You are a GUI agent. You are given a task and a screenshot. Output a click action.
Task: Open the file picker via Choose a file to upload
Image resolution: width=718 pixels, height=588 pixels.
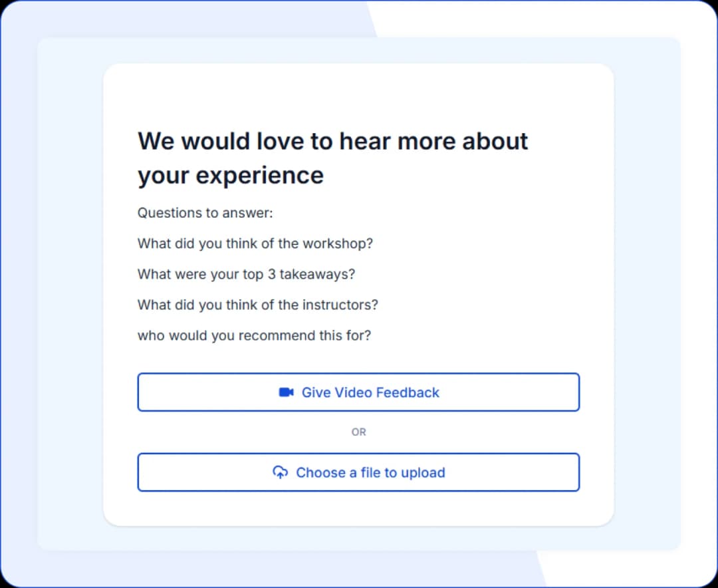(x=358, y=472)
